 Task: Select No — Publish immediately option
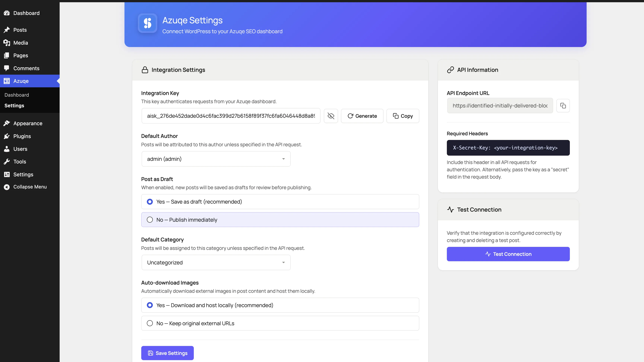tap(280, 220)
